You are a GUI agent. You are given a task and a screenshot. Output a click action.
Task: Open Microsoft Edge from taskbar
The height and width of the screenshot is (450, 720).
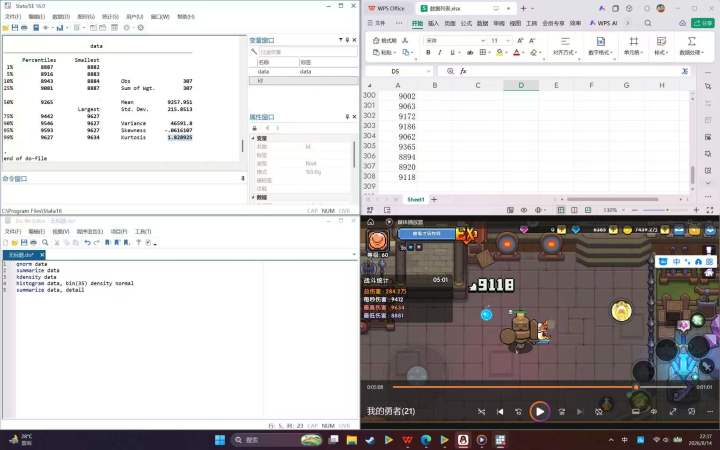pos(426,440)
